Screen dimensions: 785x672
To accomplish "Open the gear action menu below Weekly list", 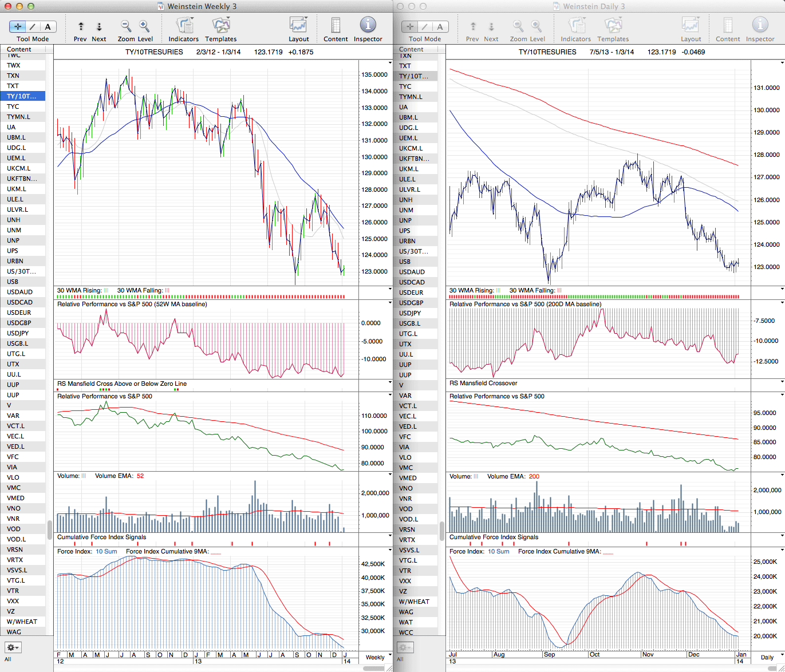I will (x=13, y=647).
